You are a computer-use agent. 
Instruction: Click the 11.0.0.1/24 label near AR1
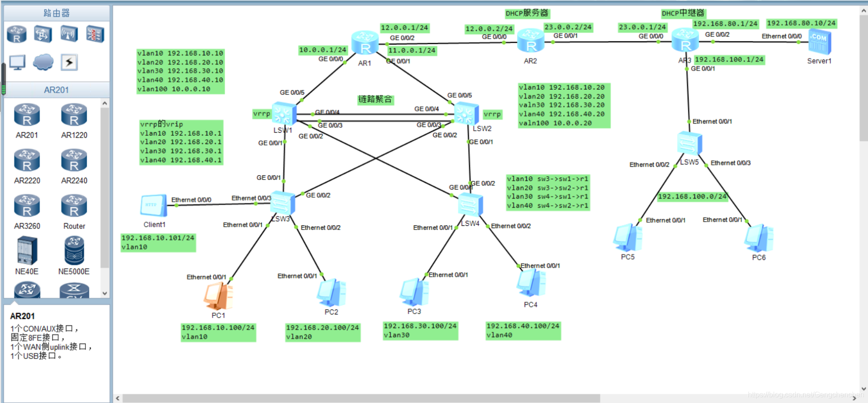pos(412,50)
